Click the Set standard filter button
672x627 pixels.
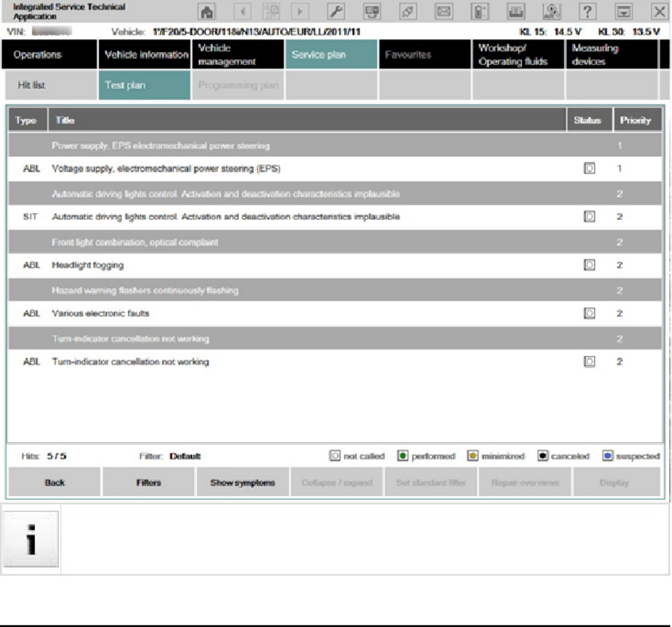pos(431,482)
